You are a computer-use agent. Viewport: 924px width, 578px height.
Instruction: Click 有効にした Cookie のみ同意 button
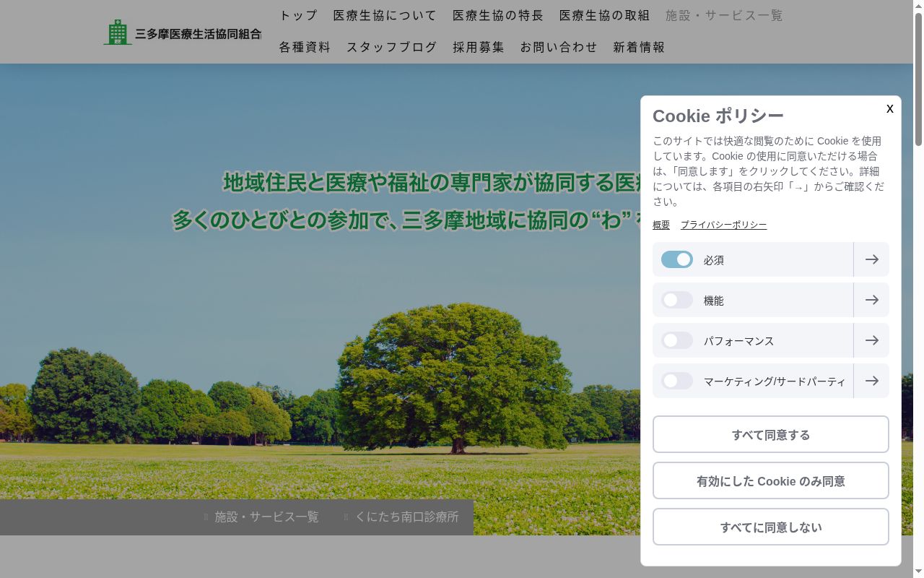pyautogui.click(x=771, y=480)
